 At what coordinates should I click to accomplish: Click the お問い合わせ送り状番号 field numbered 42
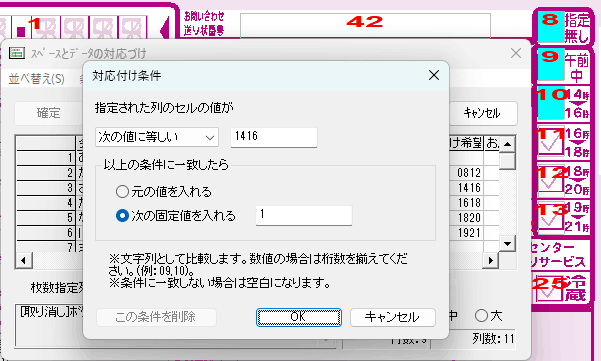365,26
